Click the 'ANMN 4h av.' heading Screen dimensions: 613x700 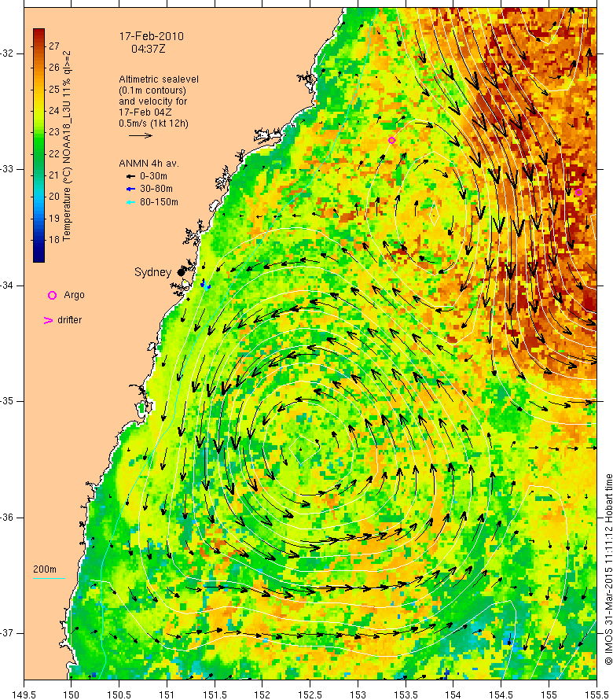149,164
